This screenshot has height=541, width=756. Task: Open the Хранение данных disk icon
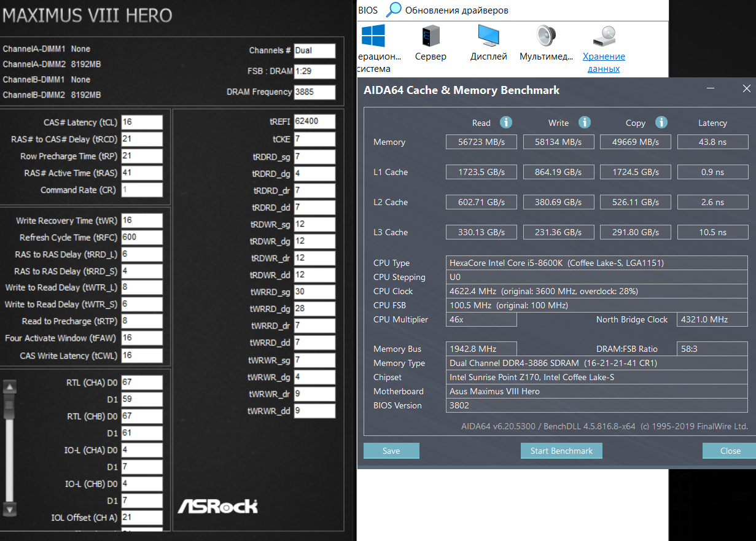[604, 36]
